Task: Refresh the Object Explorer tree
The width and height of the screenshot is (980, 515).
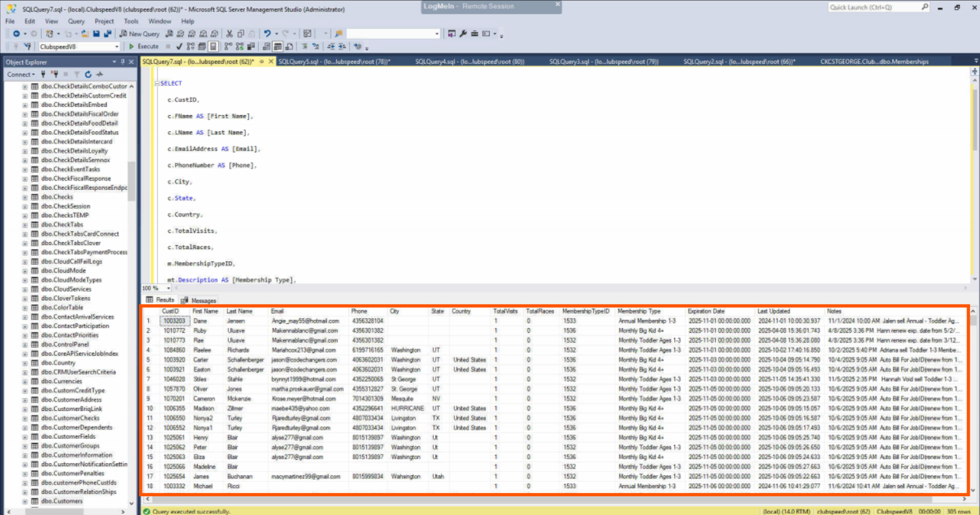Action: coord(88,75)
